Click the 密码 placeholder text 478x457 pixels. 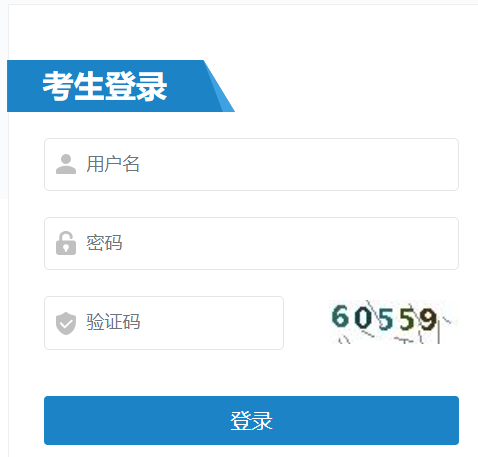click(104, 243)
